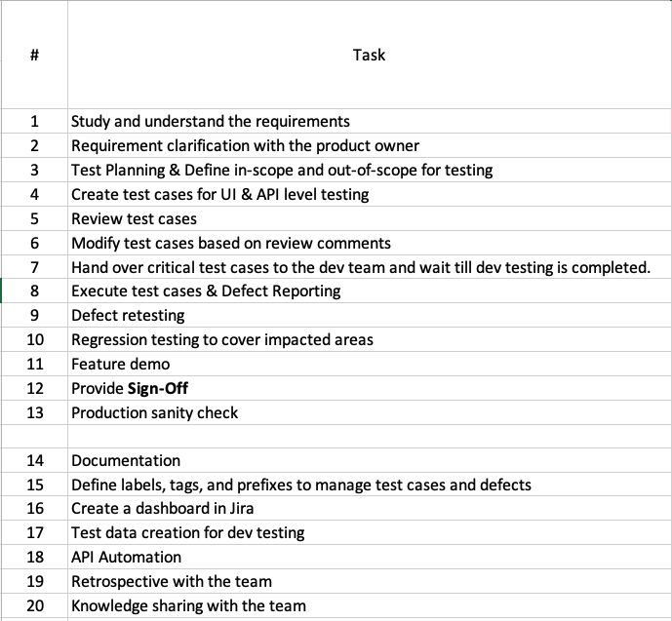Click the 'Create test cases for UI & API' cell
Viewport: 672px width, 621px height.
point(370,194)
